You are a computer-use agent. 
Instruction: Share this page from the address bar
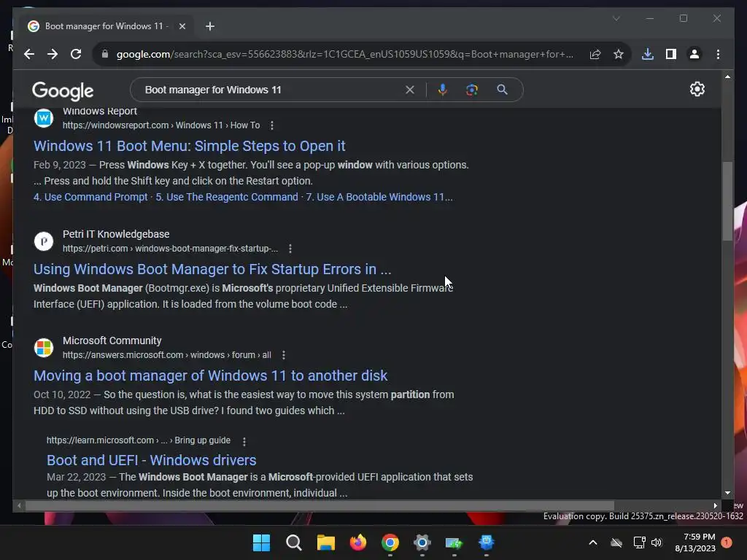coord(595,54)
